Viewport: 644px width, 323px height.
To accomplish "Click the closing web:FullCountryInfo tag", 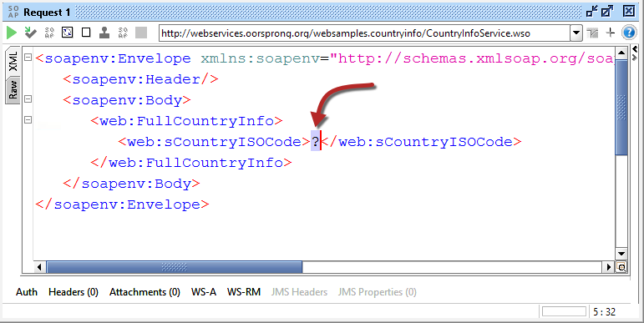I will [191, 163].
